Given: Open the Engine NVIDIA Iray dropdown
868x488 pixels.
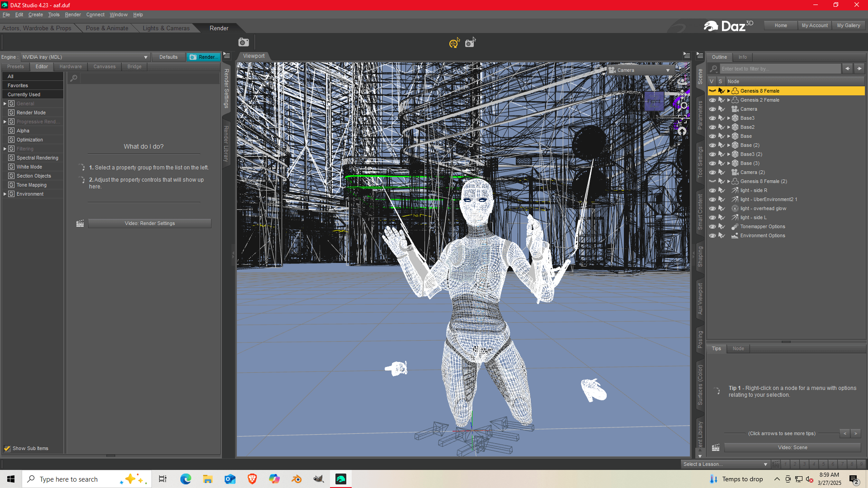Looking at the screenshot, I should click(x=85, y=57).
